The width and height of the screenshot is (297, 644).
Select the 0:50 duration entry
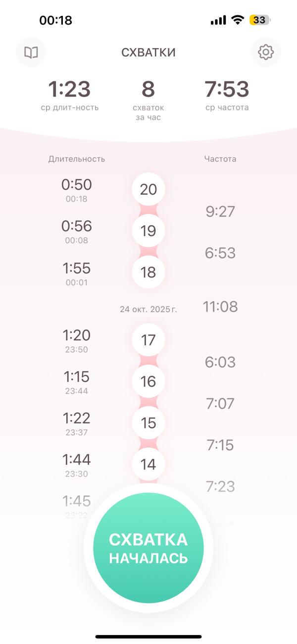point(77,189)
